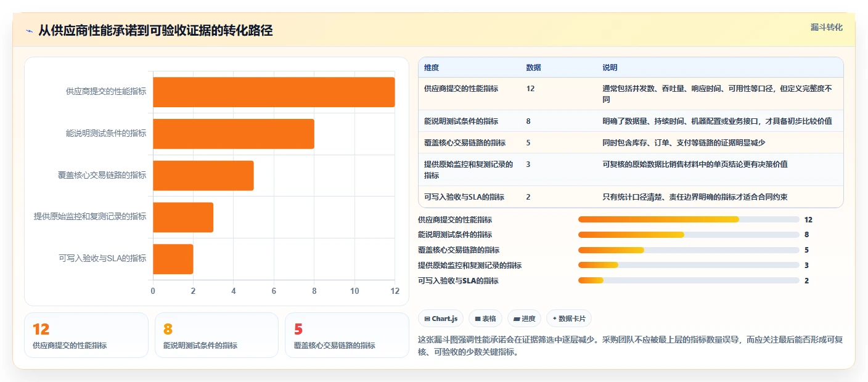Click progress bar for 覆盖核心交易链路的指标
This screenshot has height=382, width=868.
[689, 250]
